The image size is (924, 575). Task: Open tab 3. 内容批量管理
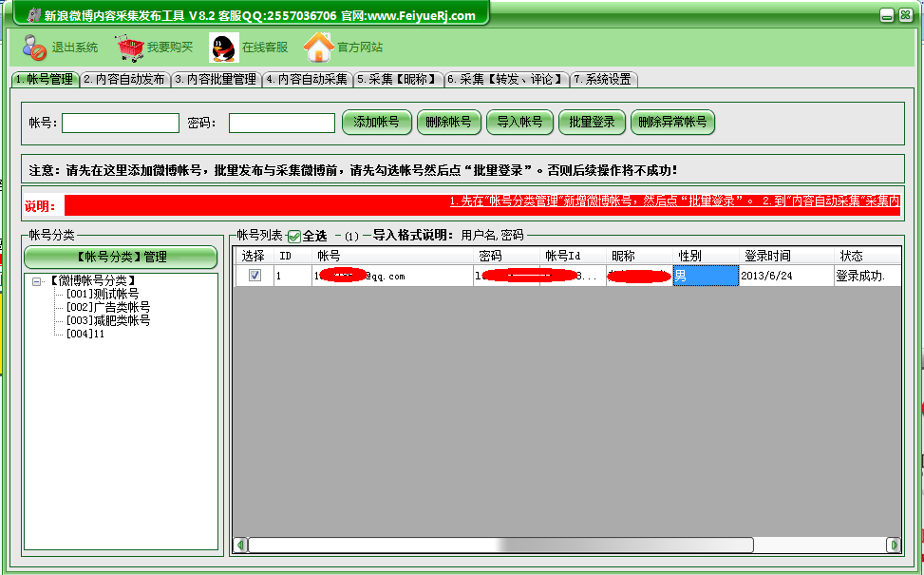[217, 79]
